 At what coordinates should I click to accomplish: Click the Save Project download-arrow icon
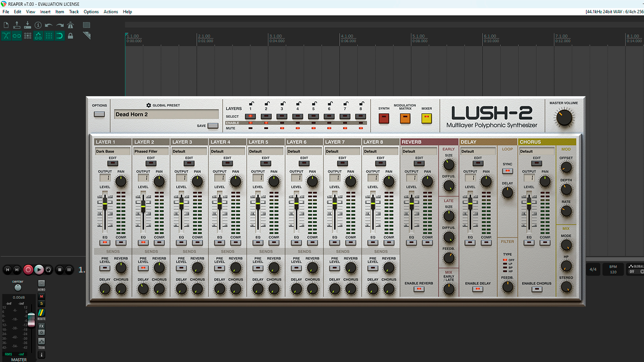pyautogui.click(x=27, y=25)
